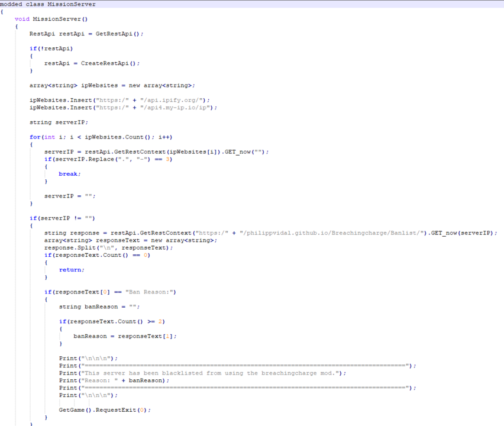Click the 'array<string> responseText' declaration
This screenshot has width=504, height=426.
(x=131, y=240)
